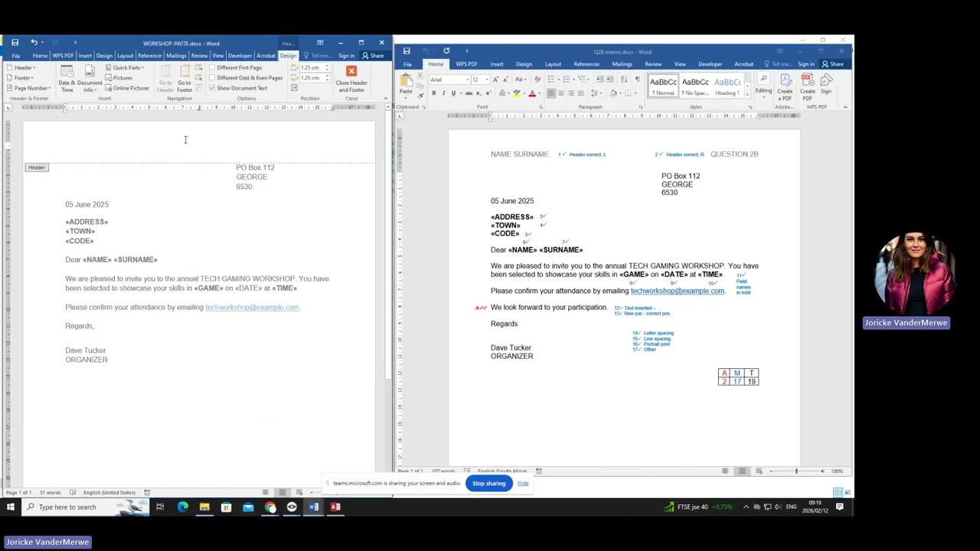Click Create a PDF Adobe button
Screen dimensions: 980x551
785,86
